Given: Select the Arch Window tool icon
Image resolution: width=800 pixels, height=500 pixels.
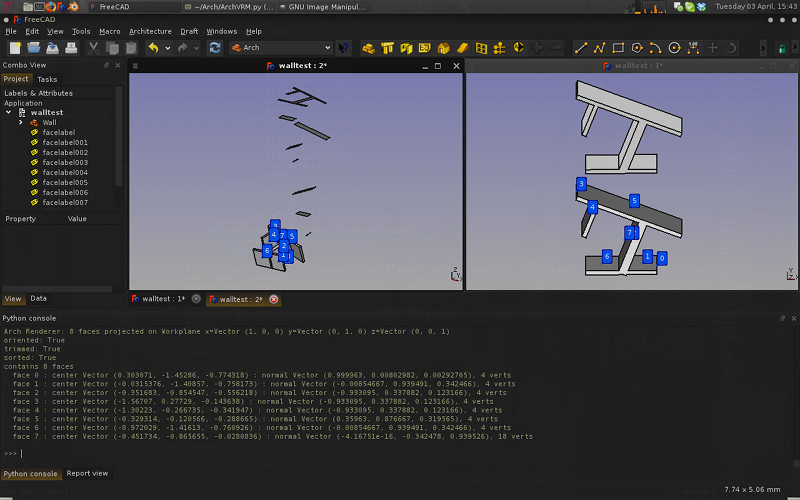Looking at the screenshot, I should tap(481, 48).
